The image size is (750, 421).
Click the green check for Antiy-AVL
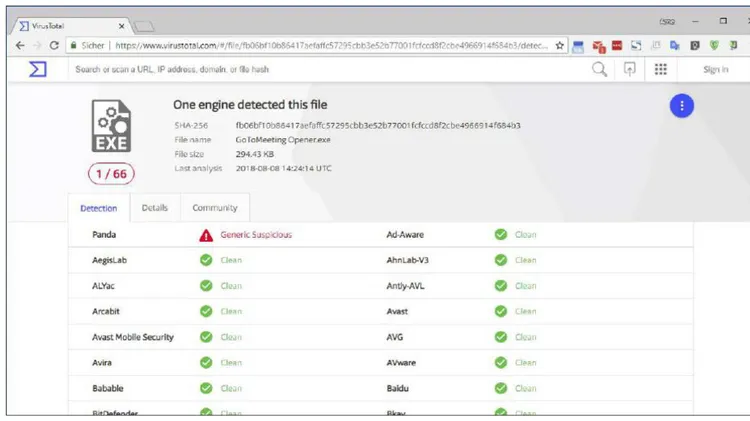point(501,286)
